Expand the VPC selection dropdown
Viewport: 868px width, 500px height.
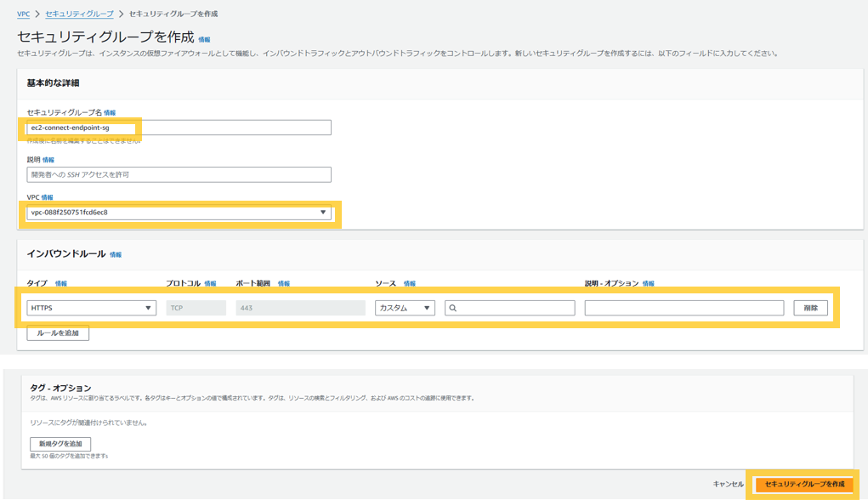[179, 212]
